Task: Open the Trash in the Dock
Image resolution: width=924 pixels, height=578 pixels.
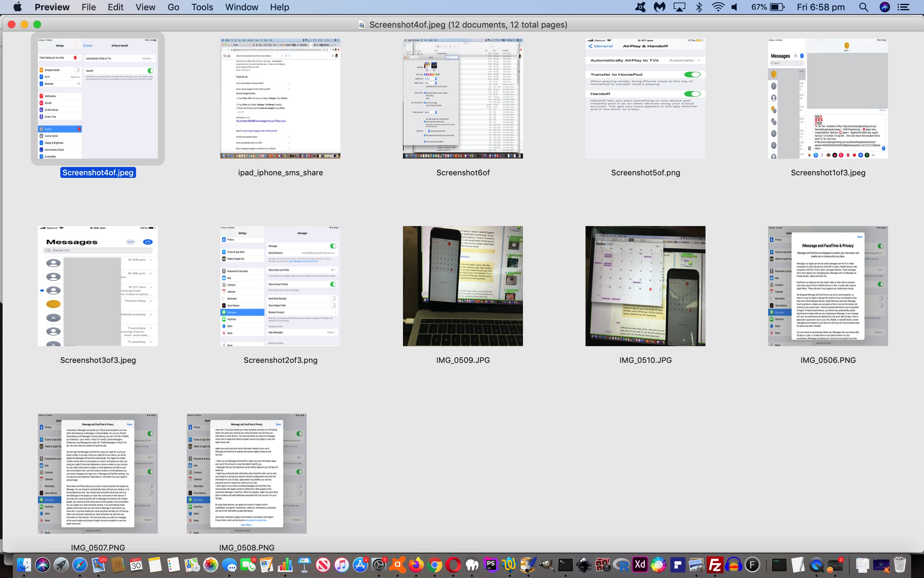Action: tap(900, 565)
